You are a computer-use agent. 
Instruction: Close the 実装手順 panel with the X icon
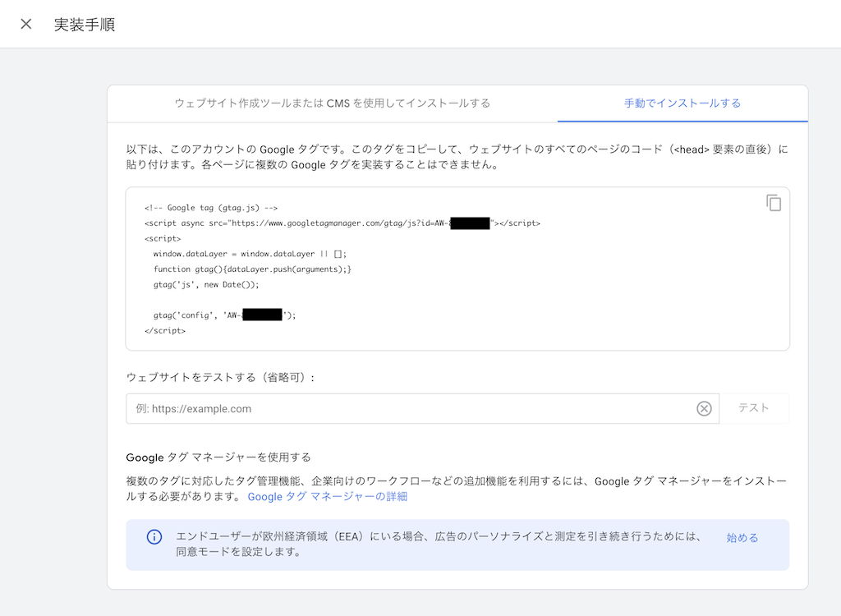pos(25,24)
